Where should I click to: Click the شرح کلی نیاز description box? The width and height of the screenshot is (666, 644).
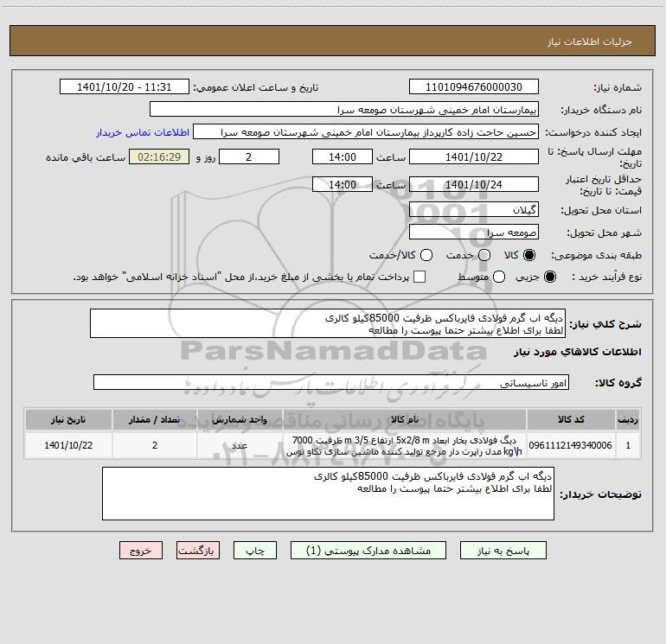coord(328,323)
